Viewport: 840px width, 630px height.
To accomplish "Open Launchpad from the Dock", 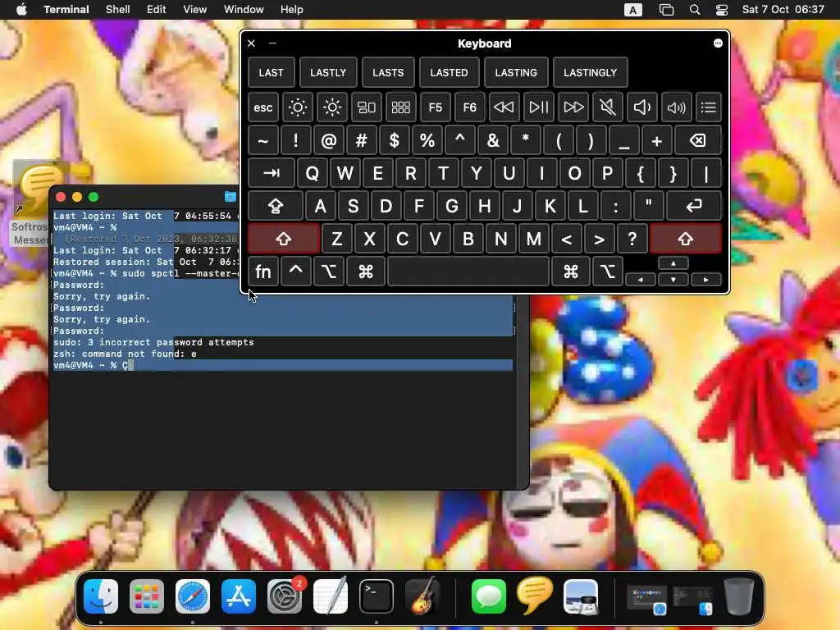I will [147, 596].
